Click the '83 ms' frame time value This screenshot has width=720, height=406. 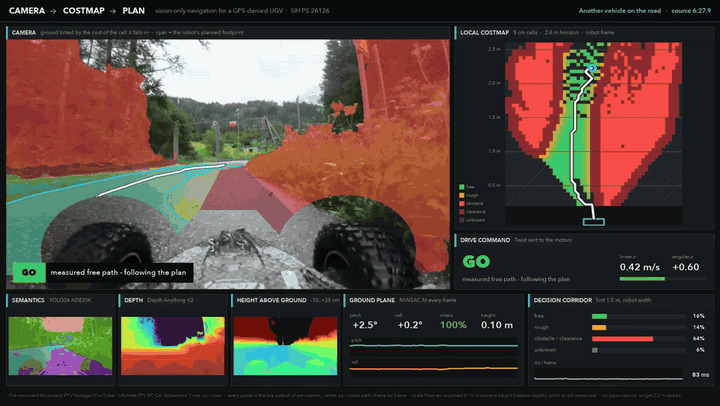tap(700, 375)
